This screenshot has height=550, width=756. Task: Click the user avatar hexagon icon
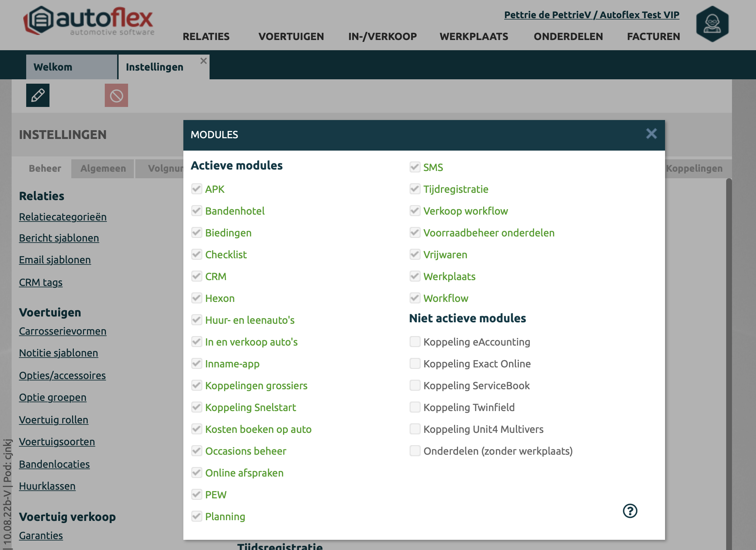[712, 24]
